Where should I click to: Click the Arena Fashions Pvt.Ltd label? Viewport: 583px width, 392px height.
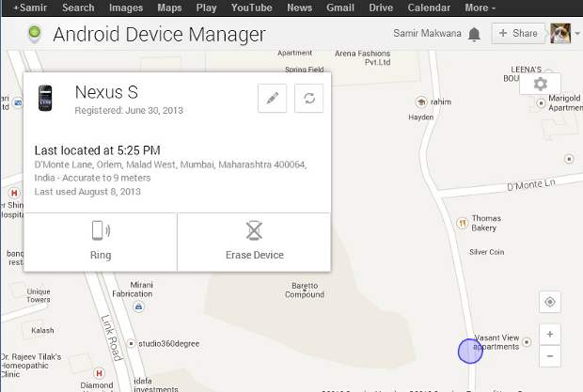coord(363,57)
